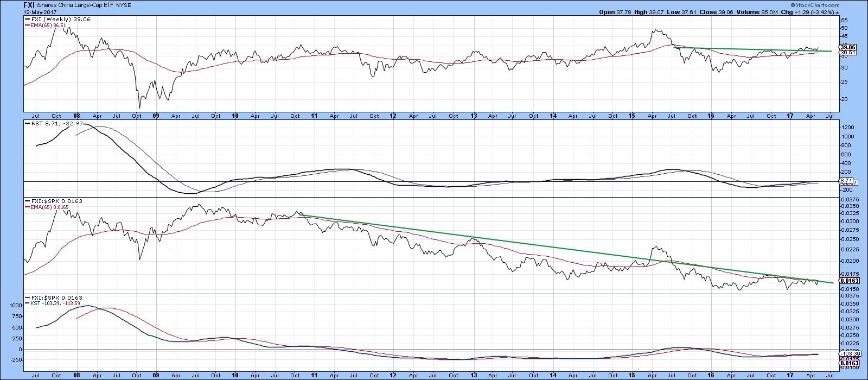Click the red up-arrow beside Chg
Image resolution: width=868 pixels, height=380 pixels.
click(837, 12)
